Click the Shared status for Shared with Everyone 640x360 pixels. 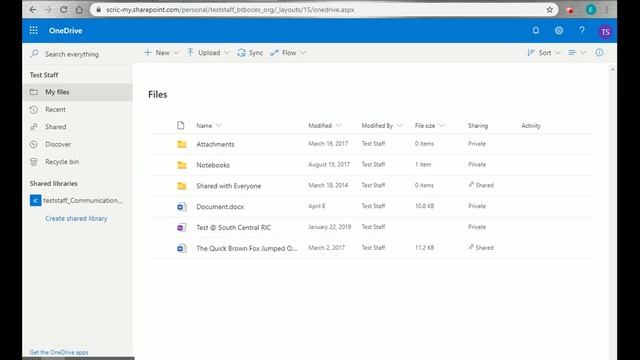point(481,185)
